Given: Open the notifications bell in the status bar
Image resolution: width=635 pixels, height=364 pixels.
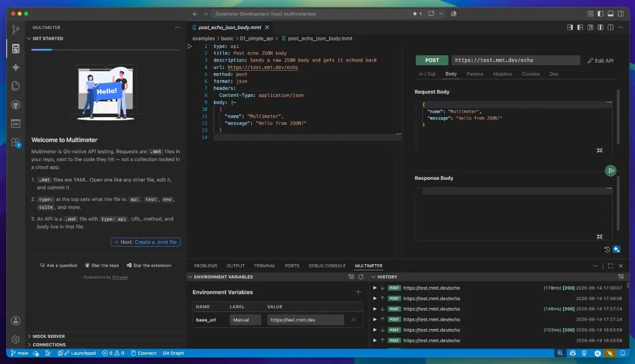Looking at the screenshot, I should [623, 353].
